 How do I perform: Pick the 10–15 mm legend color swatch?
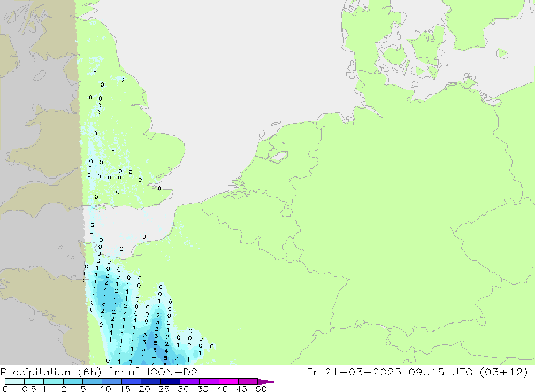tap(112, 381)
